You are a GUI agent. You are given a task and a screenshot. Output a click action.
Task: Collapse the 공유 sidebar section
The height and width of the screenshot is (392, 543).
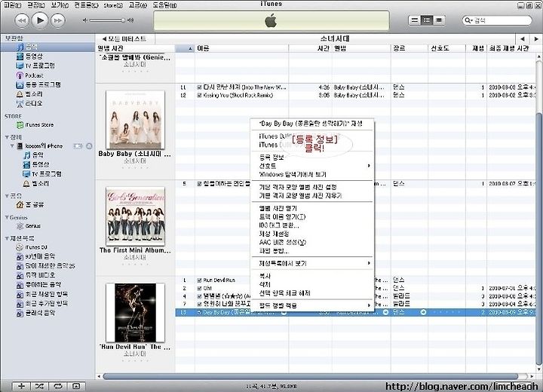7,196
